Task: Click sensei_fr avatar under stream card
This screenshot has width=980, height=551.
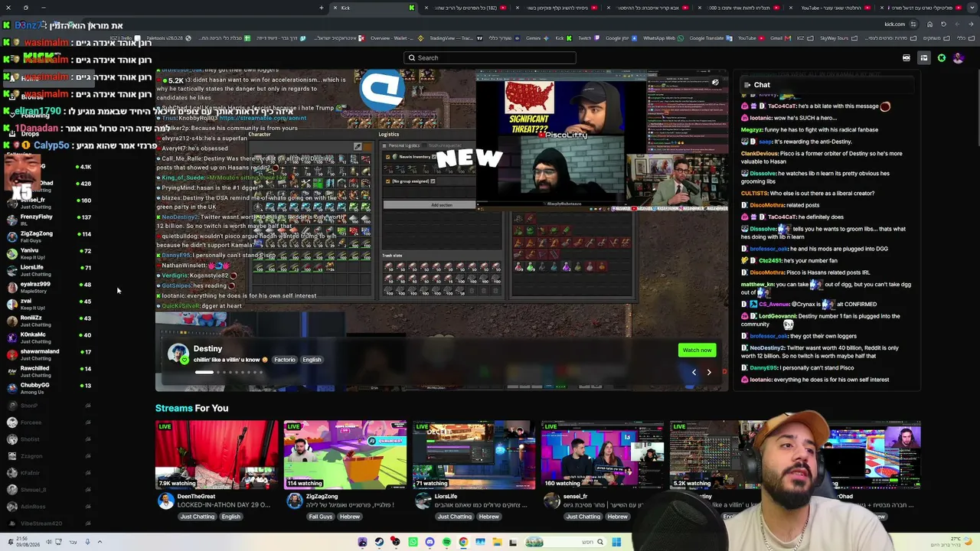Action: click(x=551, y=500)
